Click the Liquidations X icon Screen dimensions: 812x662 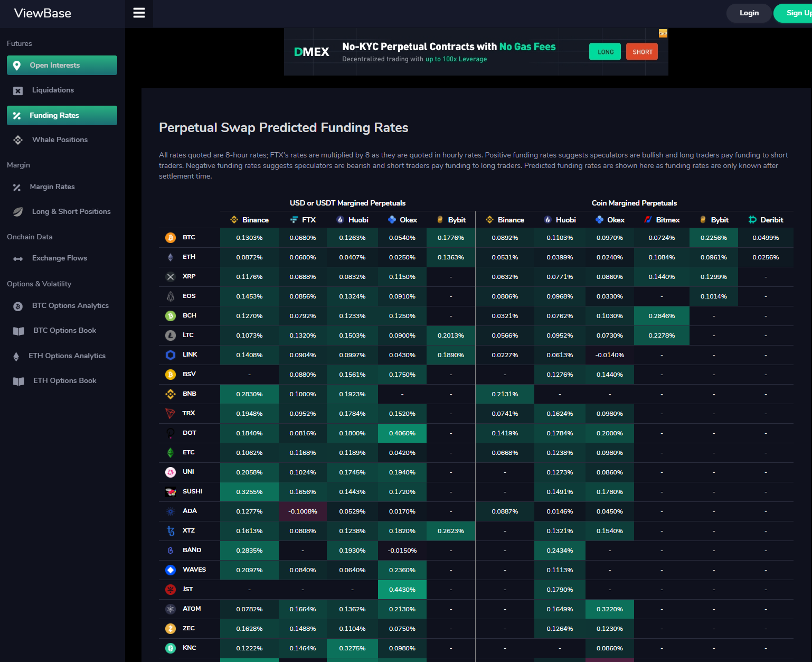(x=18, y=91)
